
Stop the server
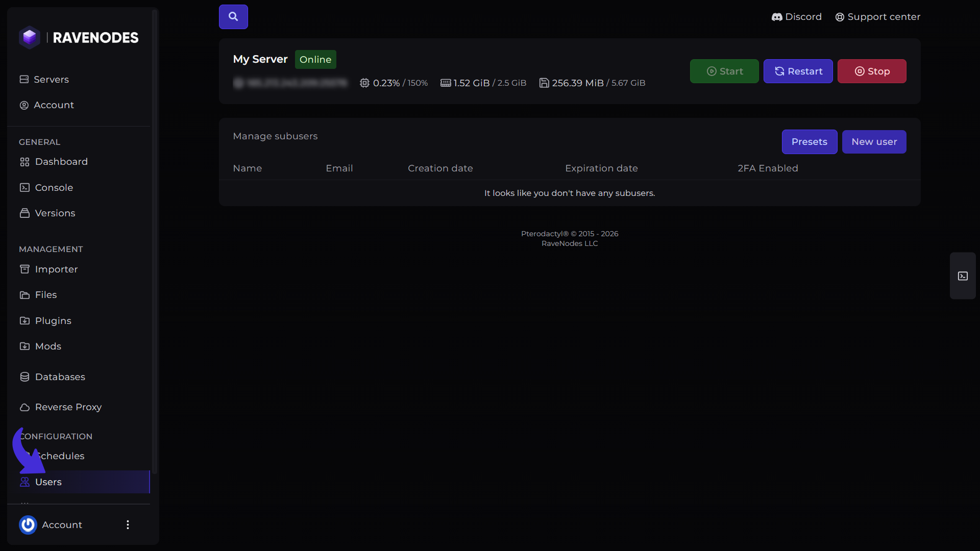pyautogui.click(x=872, y=71)
